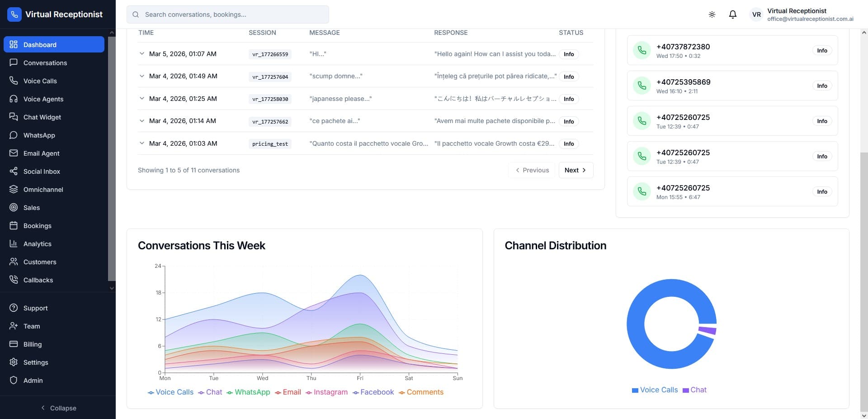868x419 pixels.
Task: Toggle Voice Calls series in weekly chart legend
Action: 171,392
